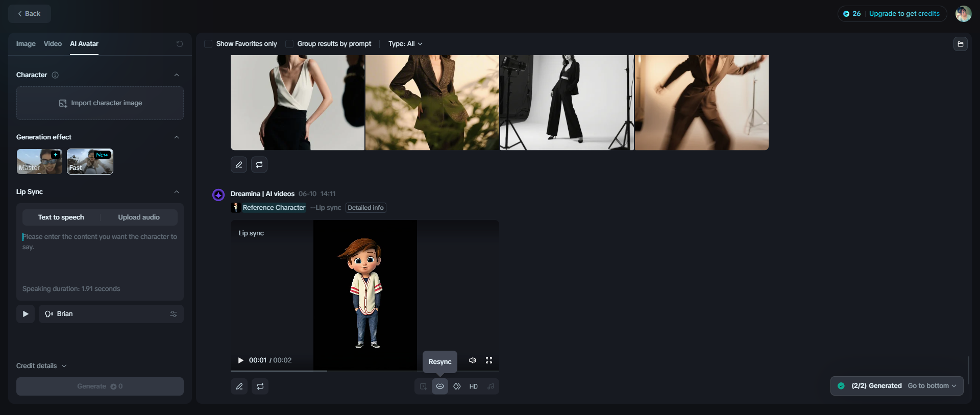
Task: Select the Master generation effect
Action: coord(39,161)
